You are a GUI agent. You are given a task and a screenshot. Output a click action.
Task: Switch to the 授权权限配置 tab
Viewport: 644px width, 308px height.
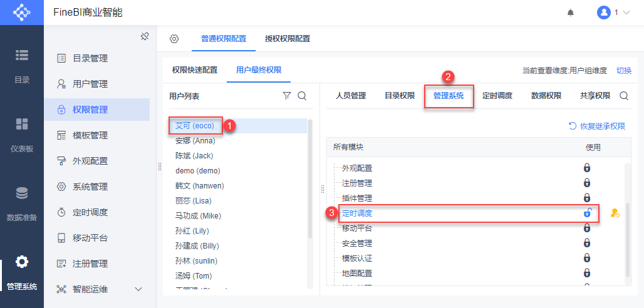(x=287, y=39)
